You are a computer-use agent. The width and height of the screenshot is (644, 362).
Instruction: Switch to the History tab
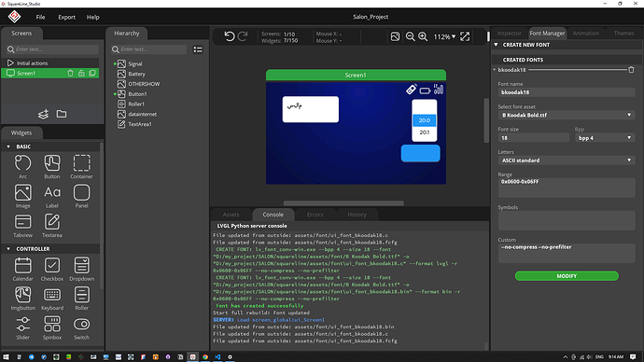(357, 215)
